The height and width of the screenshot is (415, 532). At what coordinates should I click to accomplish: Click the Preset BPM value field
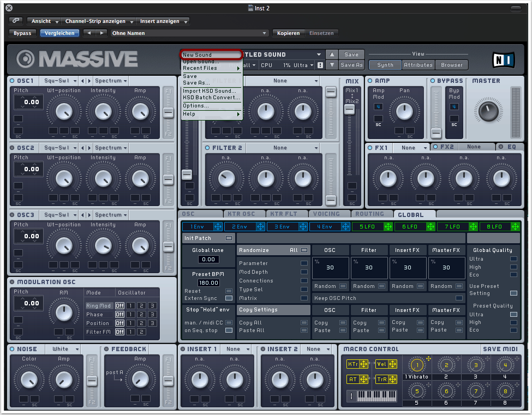(x=208, y=282)
